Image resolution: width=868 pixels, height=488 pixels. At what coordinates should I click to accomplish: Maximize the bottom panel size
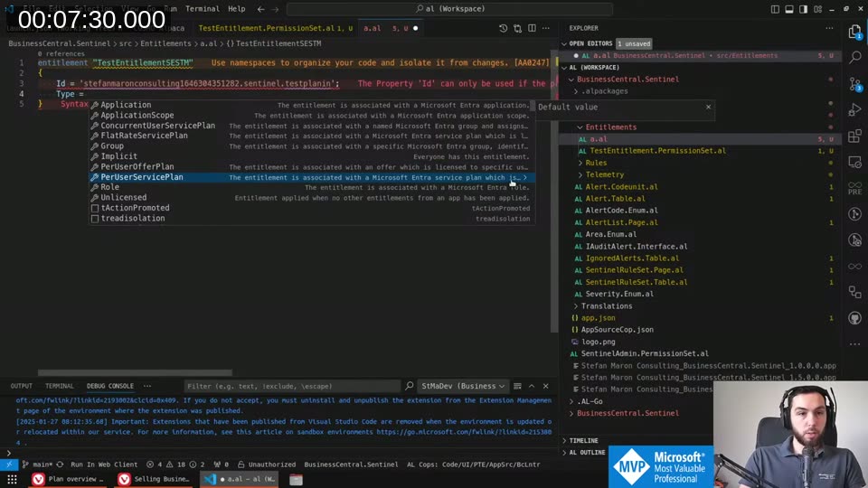point(532,386)
